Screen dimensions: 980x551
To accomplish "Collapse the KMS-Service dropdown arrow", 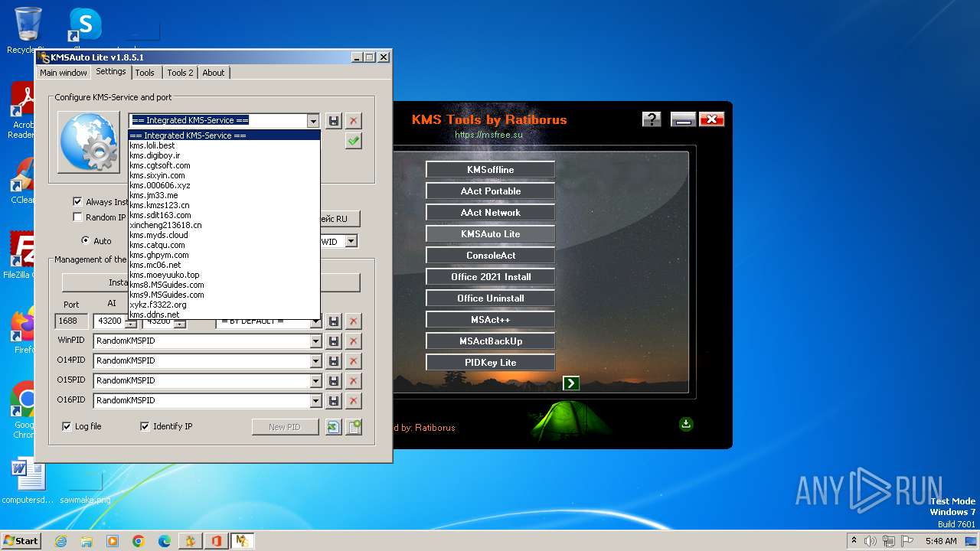I will 313,121.
